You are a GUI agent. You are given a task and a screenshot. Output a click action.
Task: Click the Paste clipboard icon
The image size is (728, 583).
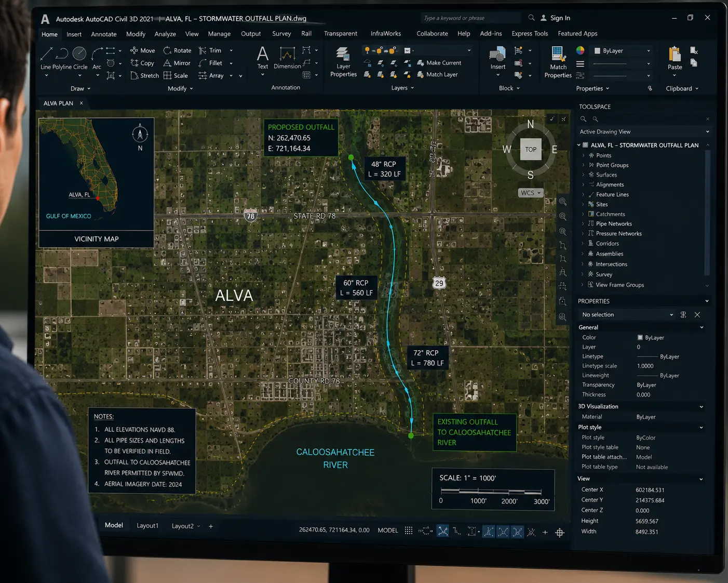pyautogui.click(x=675, y=54)
